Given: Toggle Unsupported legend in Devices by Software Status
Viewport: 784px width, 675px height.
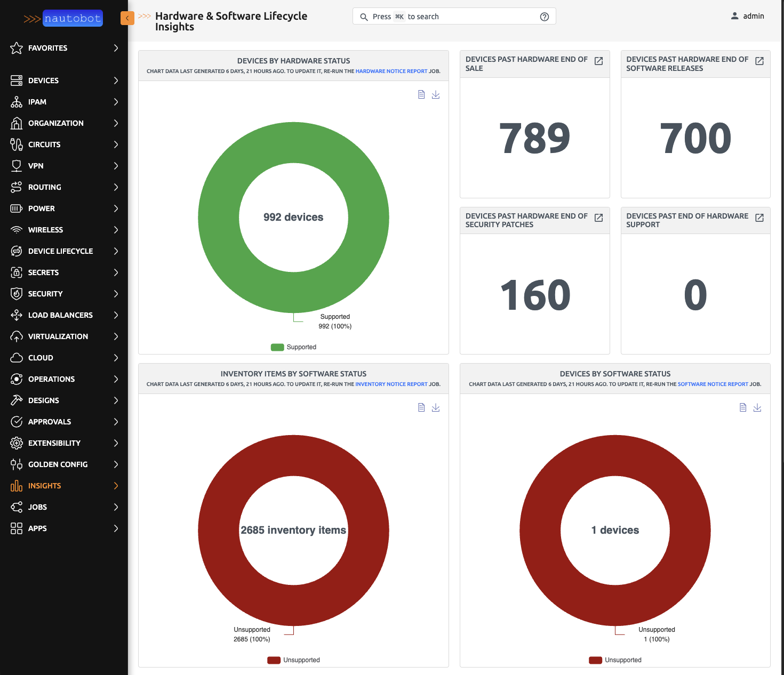Looking at the screenshot, I should 615,660.
